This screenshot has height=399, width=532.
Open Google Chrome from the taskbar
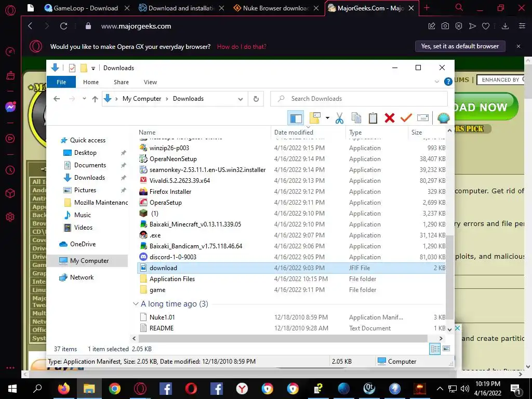(x=115, y=389)
